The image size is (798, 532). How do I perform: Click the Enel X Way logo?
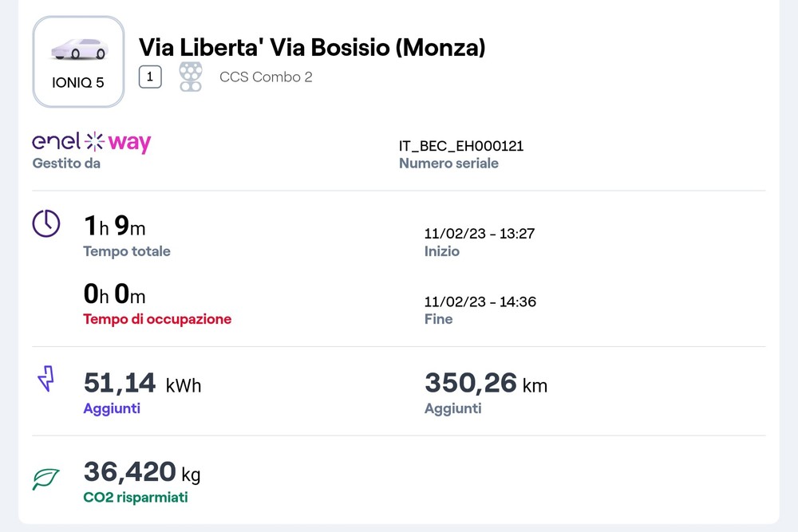92,142
